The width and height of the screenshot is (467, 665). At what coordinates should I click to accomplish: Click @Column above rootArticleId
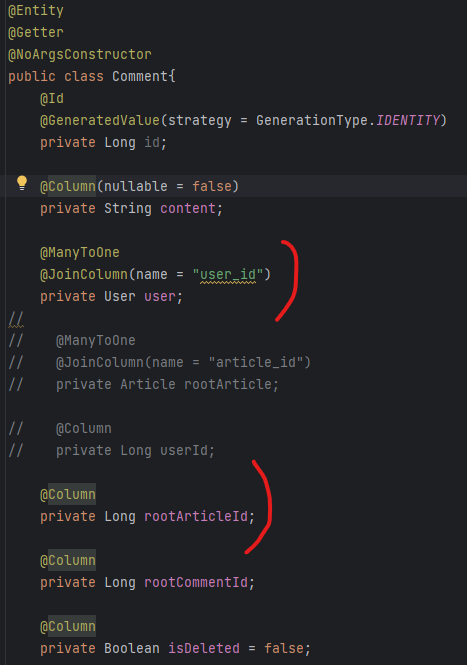pos(68,495)
